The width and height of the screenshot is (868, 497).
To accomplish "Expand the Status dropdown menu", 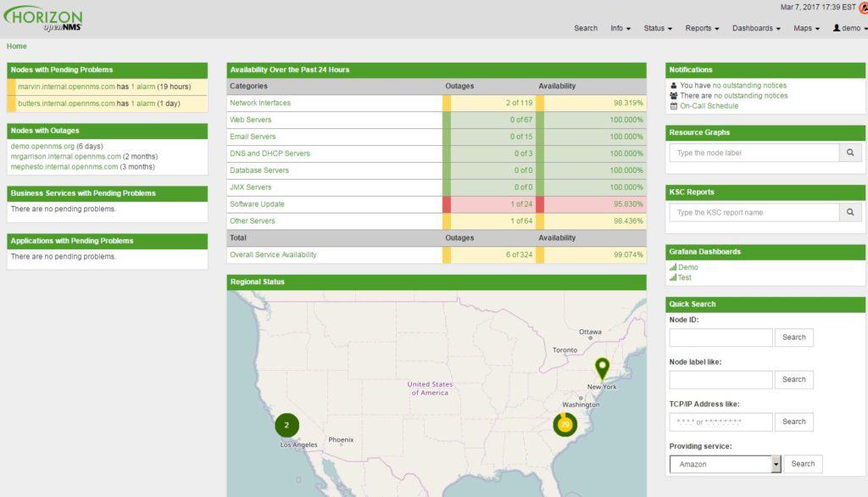I will click(x=658, y=28).
